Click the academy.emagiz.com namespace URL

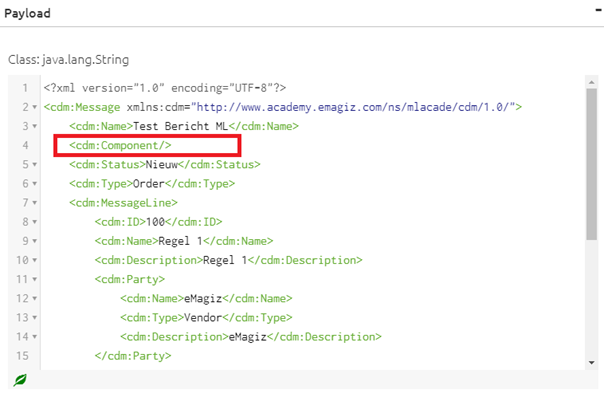click(x=354, y=107)
